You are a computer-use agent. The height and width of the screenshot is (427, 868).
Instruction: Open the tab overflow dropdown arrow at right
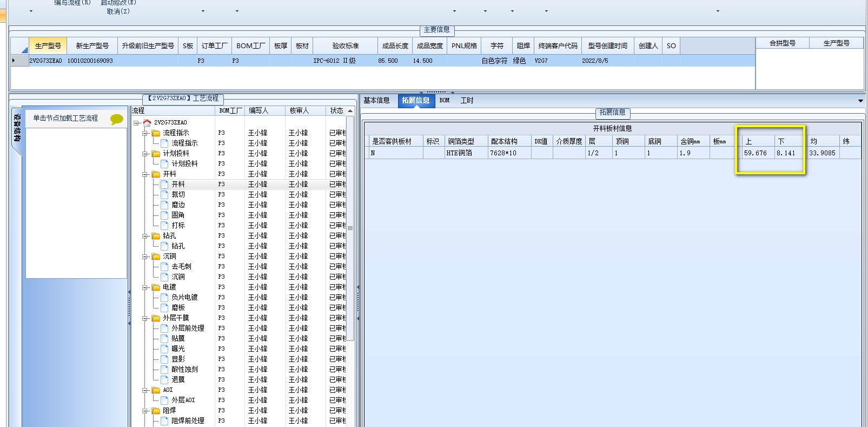coord(860,101)
